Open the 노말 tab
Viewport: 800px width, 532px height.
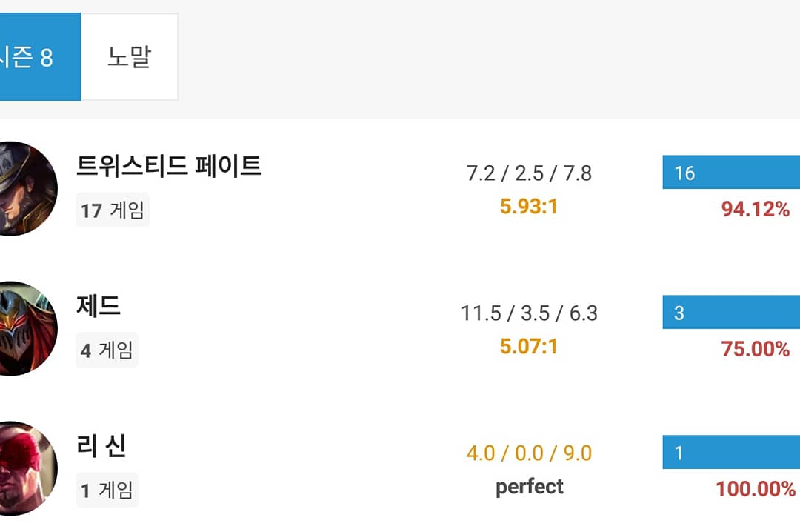pyautogui.click(x=129, y=57)
